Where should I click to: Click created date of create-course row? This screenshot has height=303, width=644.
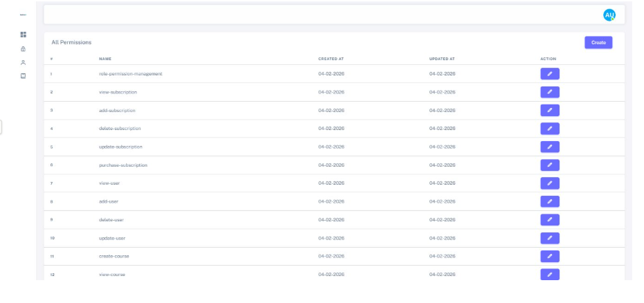[331, 256]
